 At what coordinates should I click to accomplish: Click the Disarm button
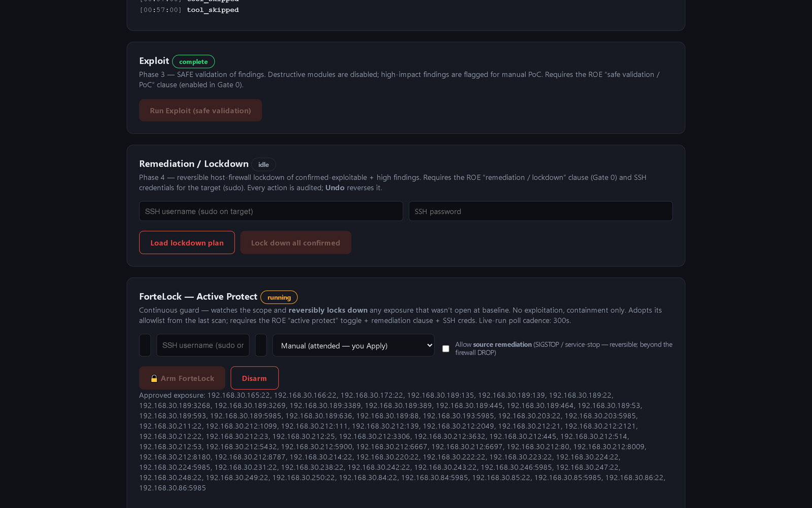(x=254, y=378)
